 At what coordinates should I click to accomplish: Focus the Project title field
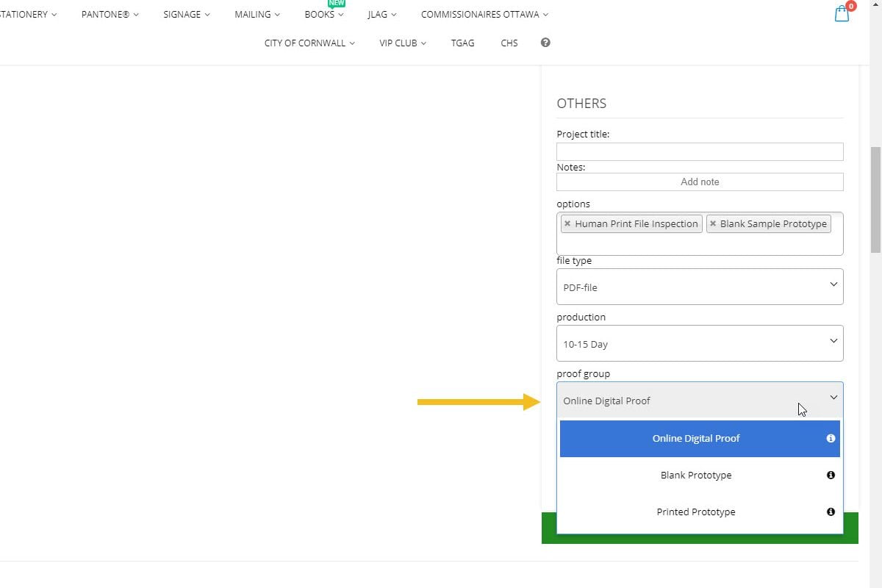coord(699,151)
